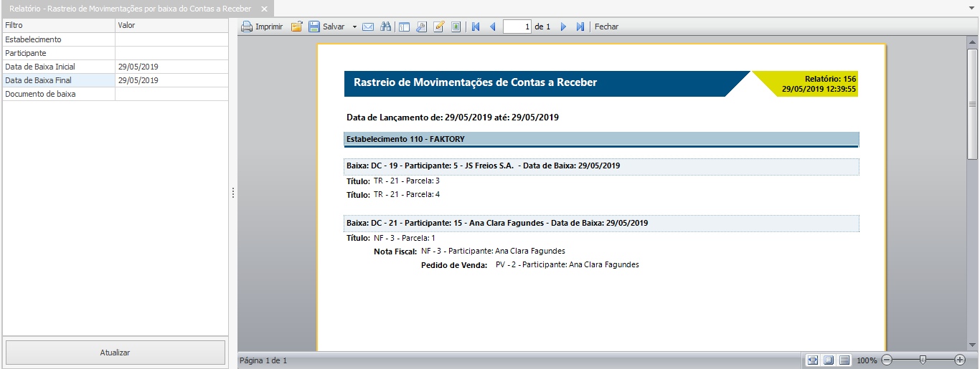
Task: Click the Atualizar button
Action: point(116,353)
